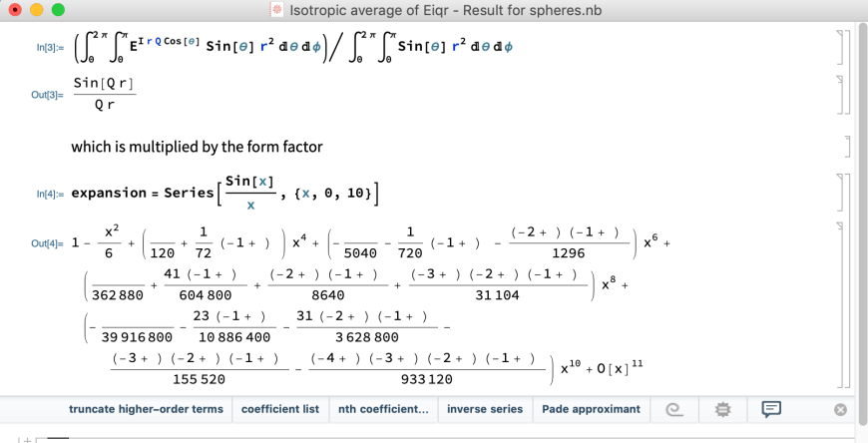Select coefficient list suggestion

coord(280,409)
